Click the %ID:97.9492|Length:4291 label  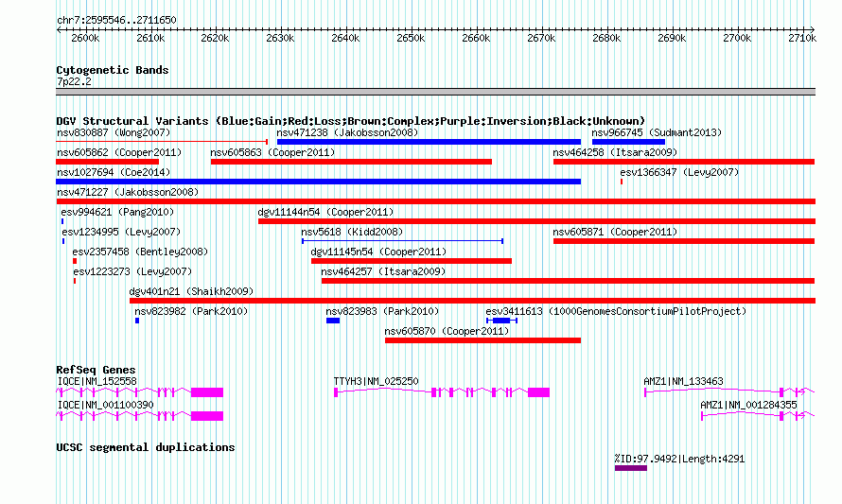680,459
